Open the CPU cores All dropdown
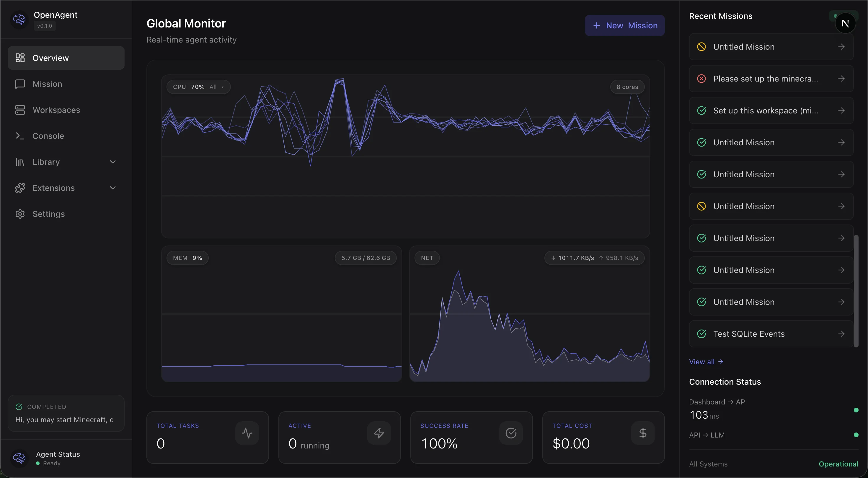This screenshot has height=478, width=868. [217, 87]
